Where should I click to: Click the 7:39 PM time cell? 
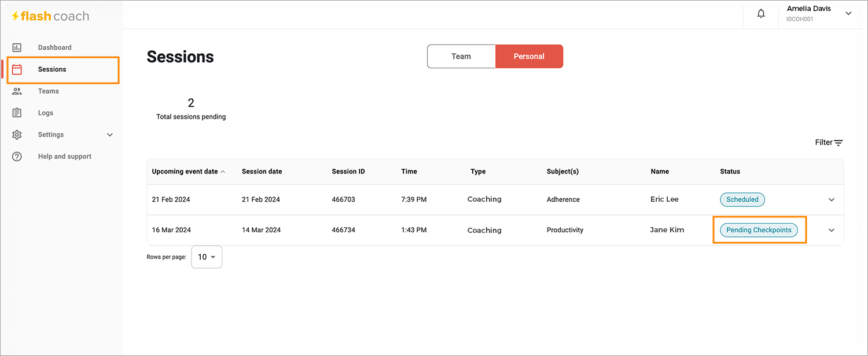tap(414, 199)
